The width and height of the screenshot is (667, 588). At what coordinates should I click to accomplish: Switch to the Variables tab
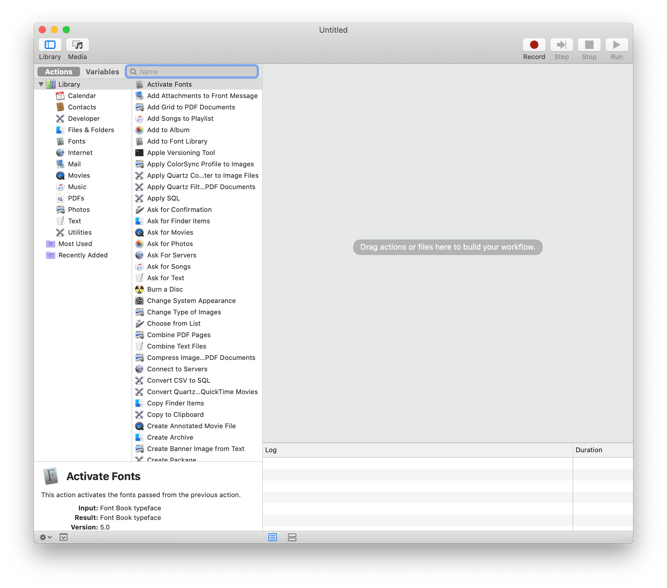point(102,71)
